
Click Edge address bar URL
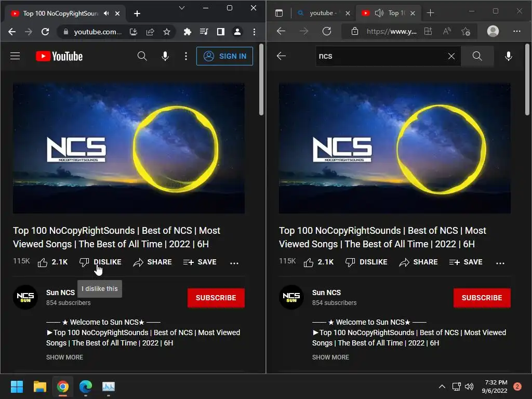tap(392, 32)
